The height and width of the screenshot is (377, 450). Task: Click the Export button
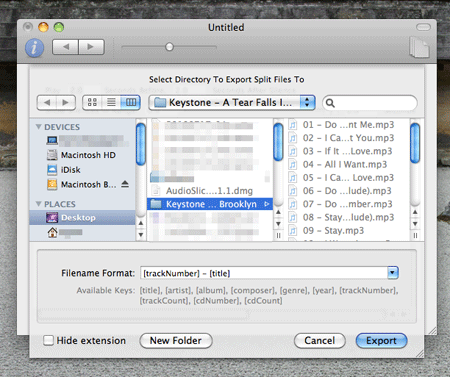click(381, 341)
